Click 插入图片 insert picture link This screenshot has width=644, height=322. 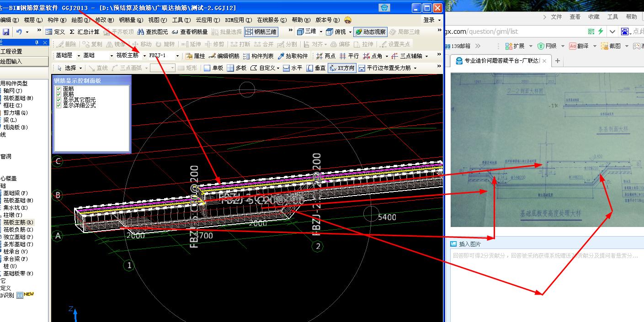click(466, 244)
